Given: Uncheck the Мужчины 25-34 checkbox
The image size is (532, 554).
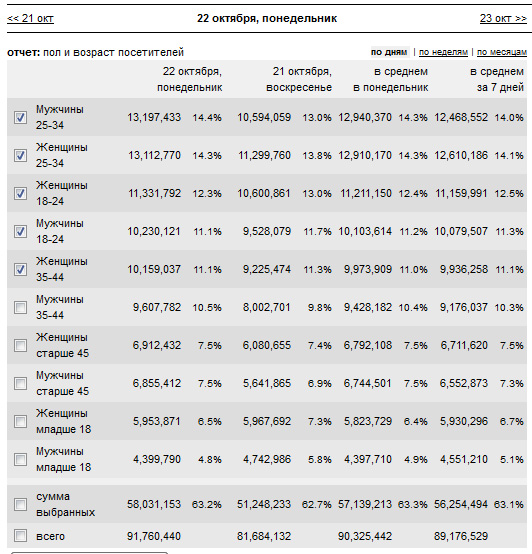Looking at the screenshot, I should [20, 117].
